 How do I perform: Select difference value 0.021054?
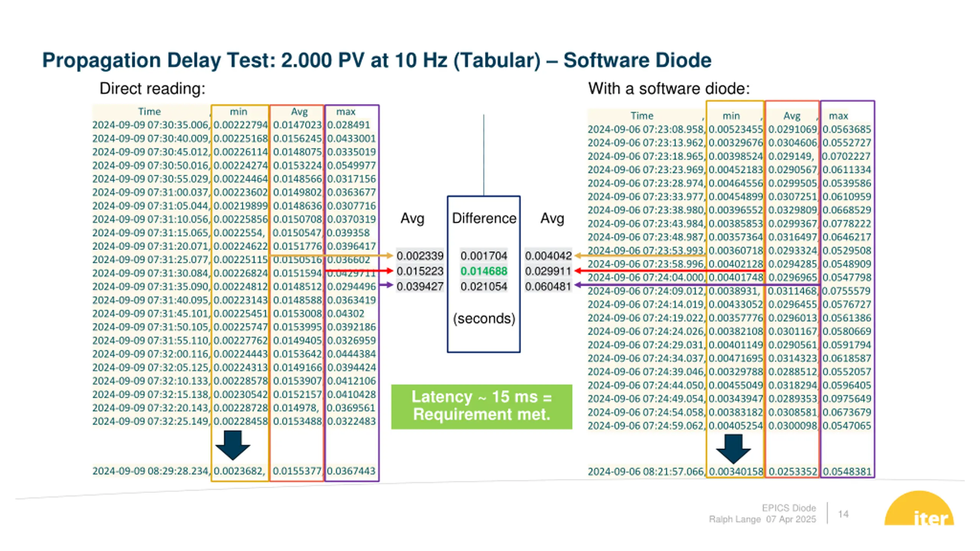[484, 286]
